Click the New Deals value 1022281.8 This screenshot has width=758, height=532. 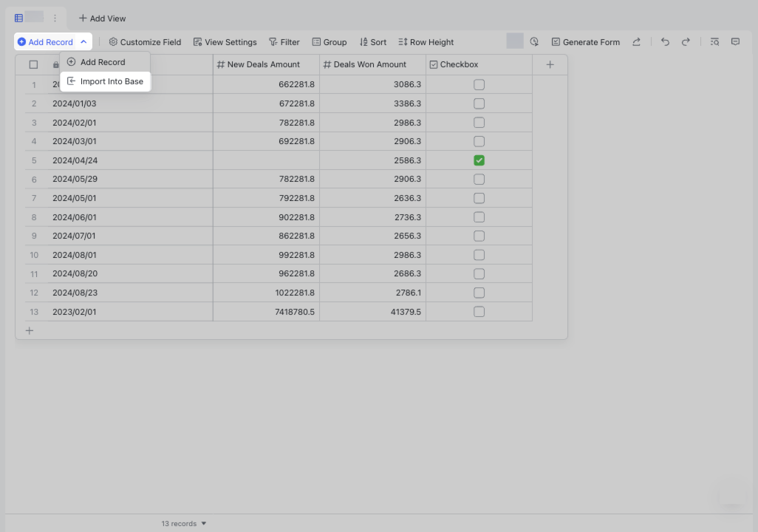pyautogui.click(x=266, y=293)
